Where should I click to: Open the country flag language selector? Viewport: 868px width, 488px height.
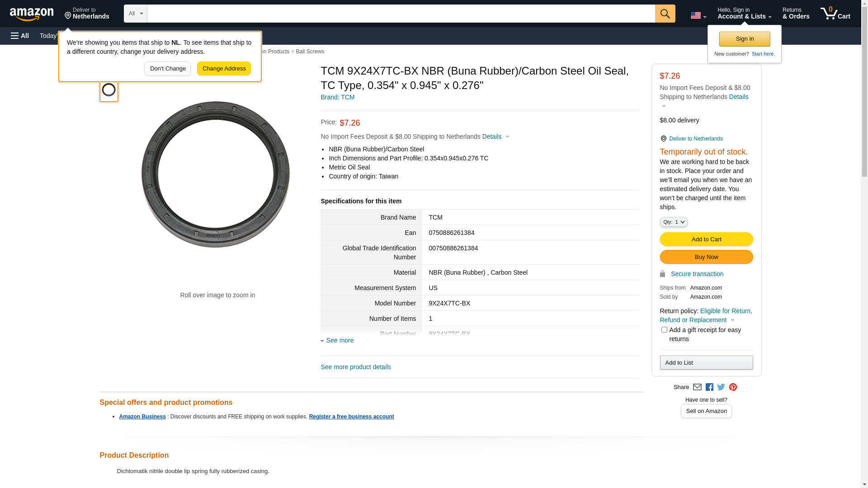(698, 15)
